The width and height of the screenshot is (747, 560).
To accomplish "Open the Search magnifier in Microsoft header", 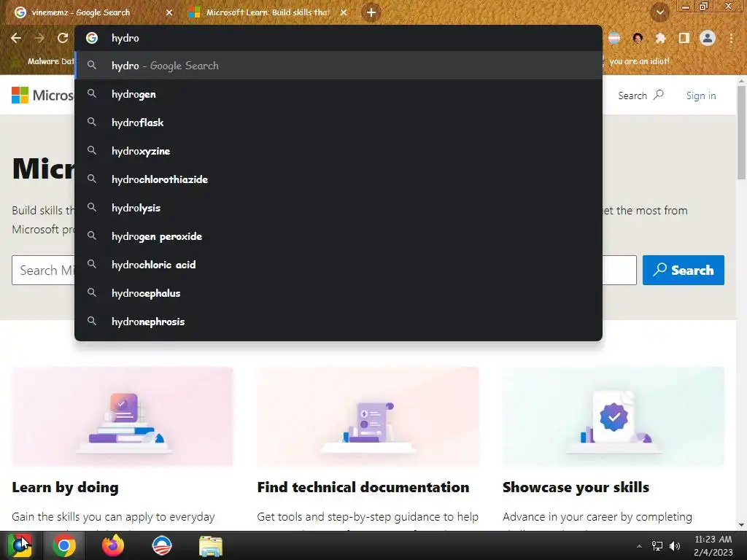I will click(640, 96).
